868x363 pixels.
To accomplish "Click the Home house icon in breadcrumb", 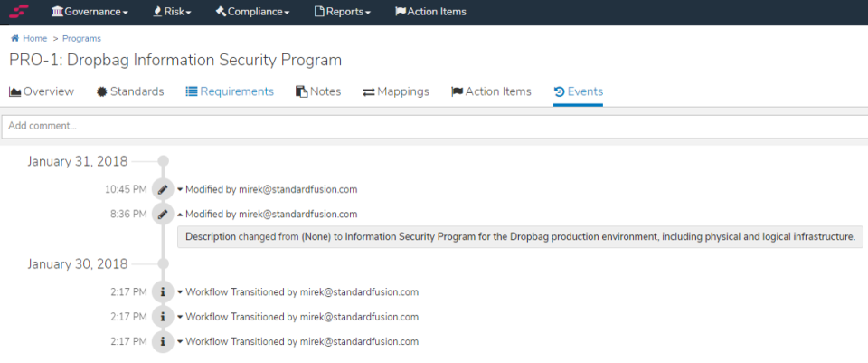I will [15, 38].
